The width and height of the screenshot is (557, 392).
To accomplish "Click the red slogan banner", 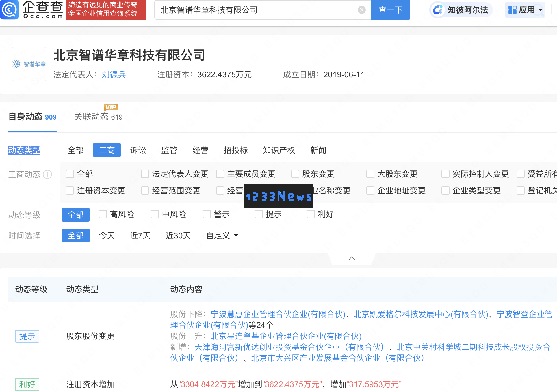I will [106, 10].
